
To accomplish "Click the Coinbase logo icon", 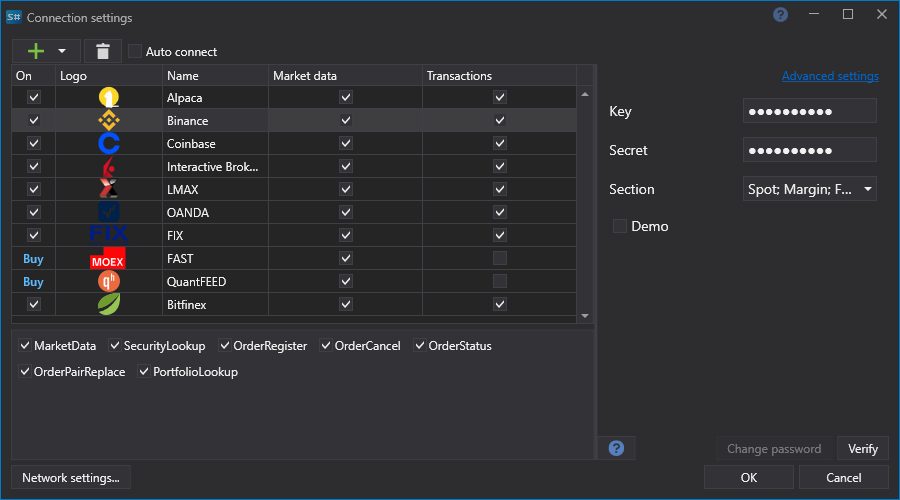I will (108, 144).
